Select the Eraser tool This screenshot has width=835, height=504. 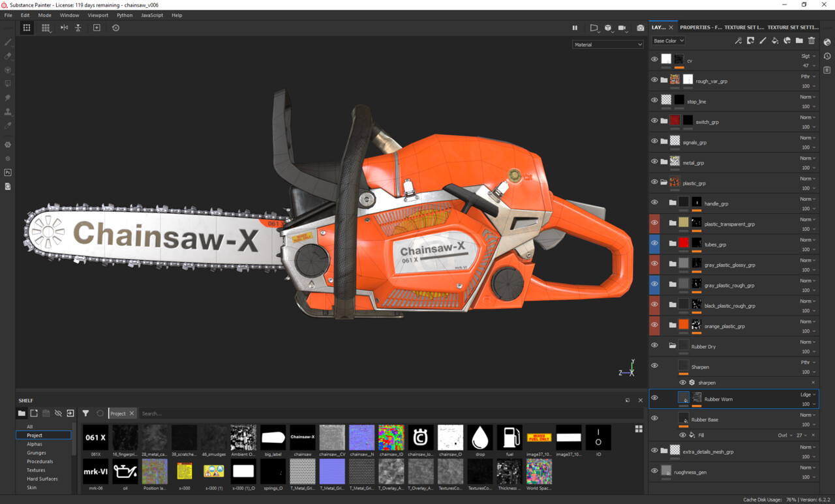(8, 56)
